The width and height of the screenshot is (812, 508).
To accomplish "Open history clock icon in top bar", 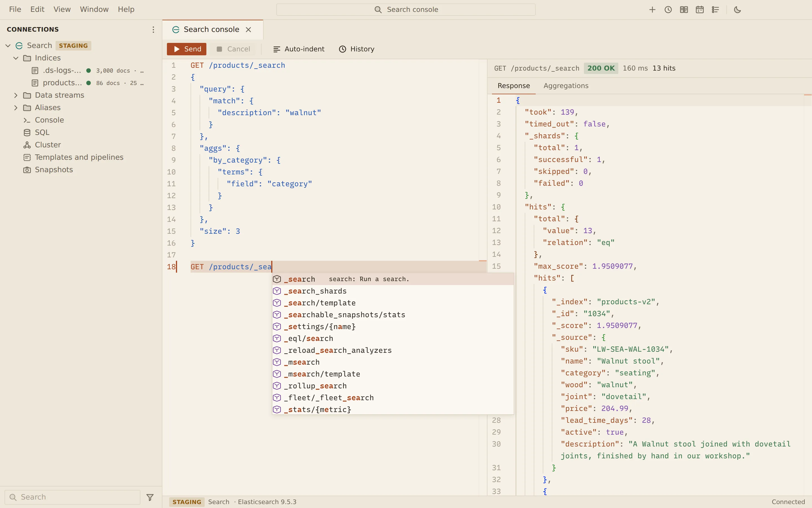I will [668, 10].
